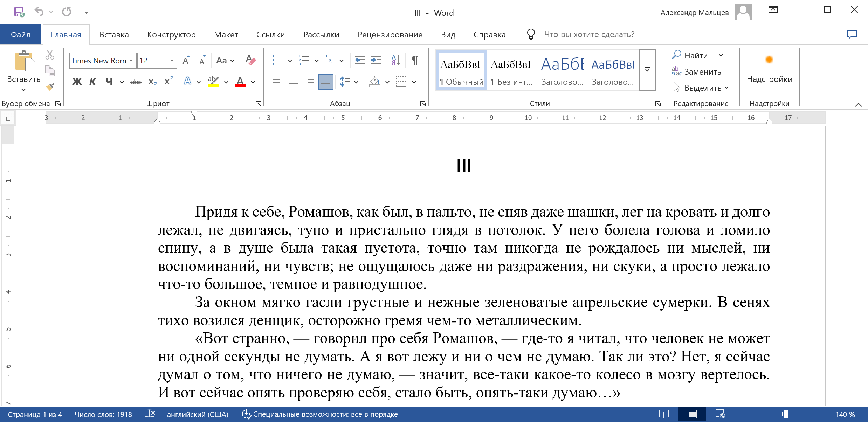This screenshot has width=868, height=422.
Task: Click the Superscript x² icon
Action: click(x=168, y=82)
